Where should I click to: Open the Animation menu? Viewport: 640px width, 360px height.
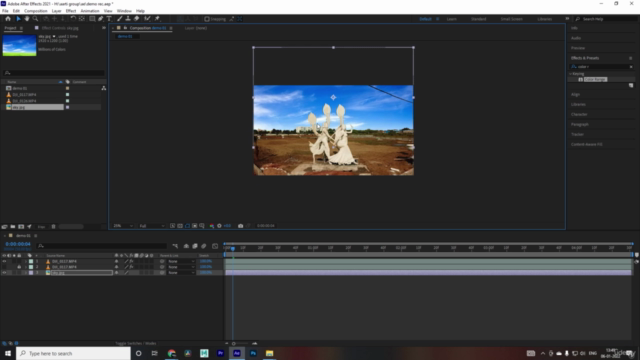90,11
